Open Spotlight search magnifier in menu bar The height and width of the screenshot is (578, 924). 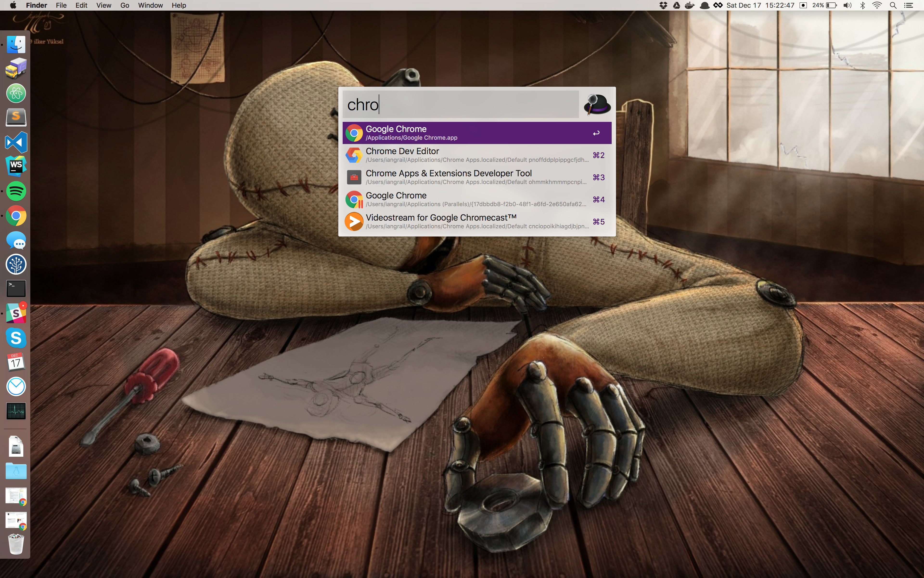893,5
